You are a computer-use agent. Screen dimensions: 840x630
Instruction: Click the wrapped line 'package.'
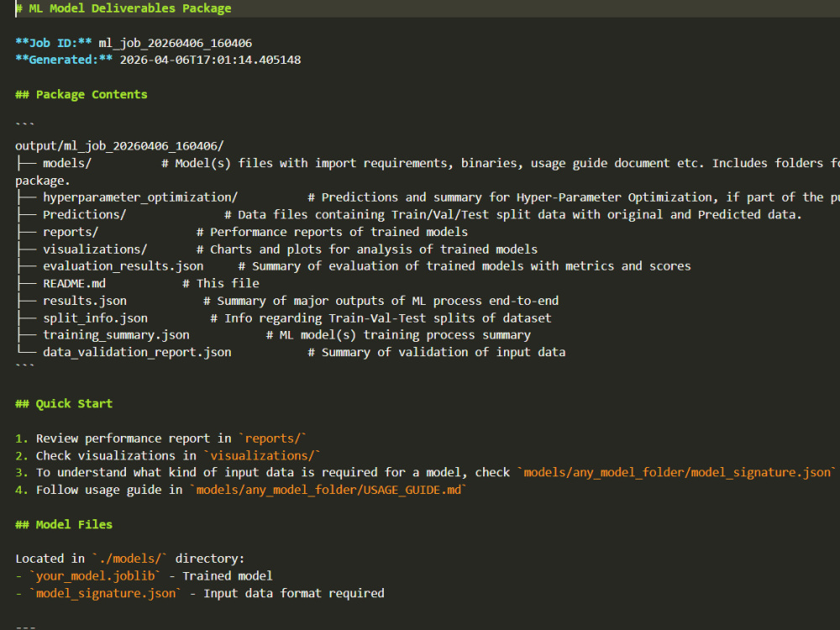[43, 181]
